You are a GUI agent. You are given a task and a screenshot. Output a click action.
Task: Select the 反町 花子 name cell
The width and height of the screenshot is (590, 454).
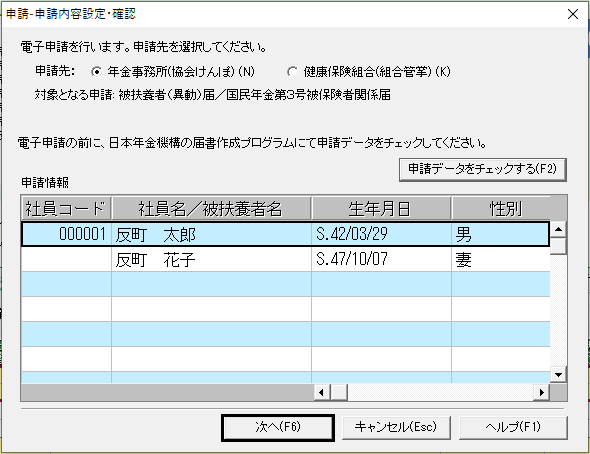click(x=211, y=260)
